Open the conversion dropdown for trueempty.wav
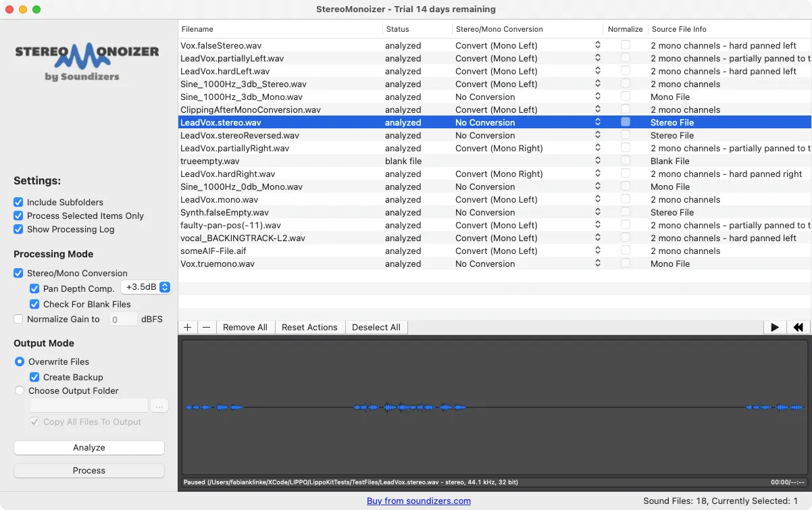This screenshot has height=510, width=812. [x=596, y=161]
